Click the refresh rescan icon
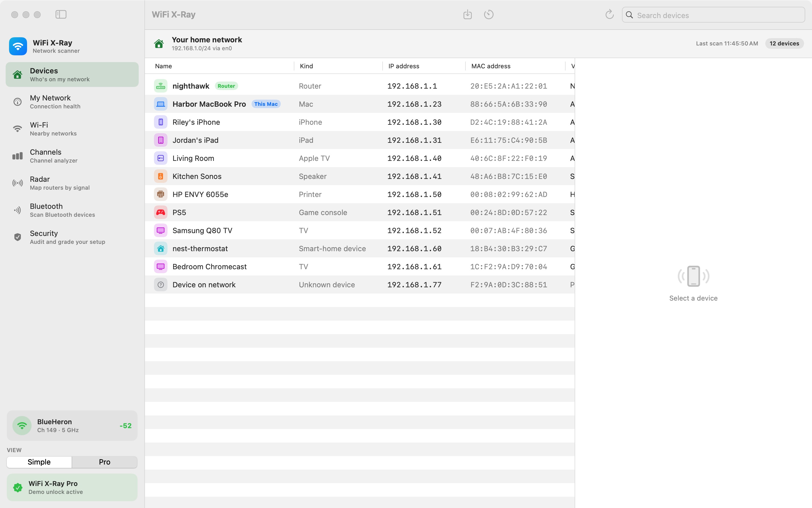 (x=609, y=14)
